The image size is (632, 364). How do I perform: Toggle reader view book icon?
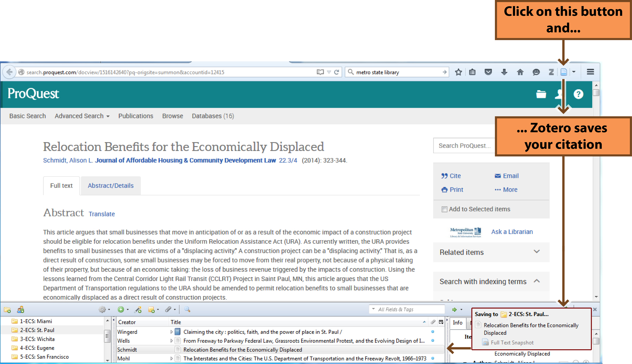point(320,72)
